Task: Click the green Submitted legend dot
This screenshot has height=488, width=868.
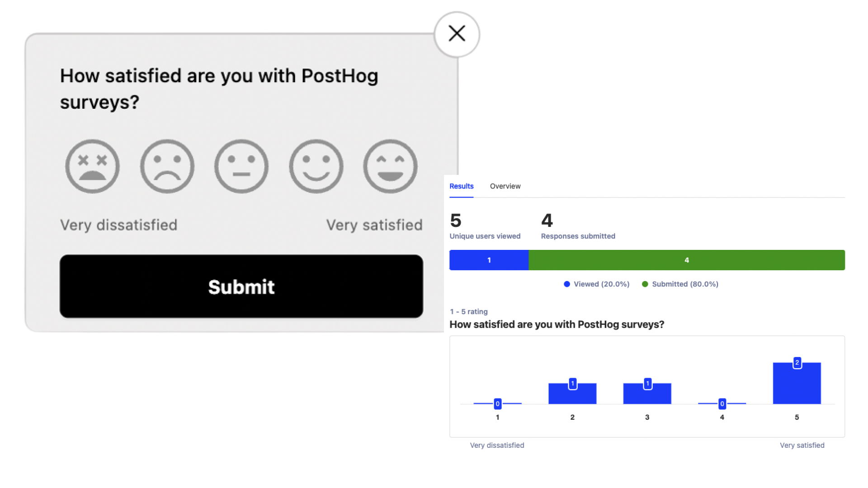Action: (x=646, y=284)
